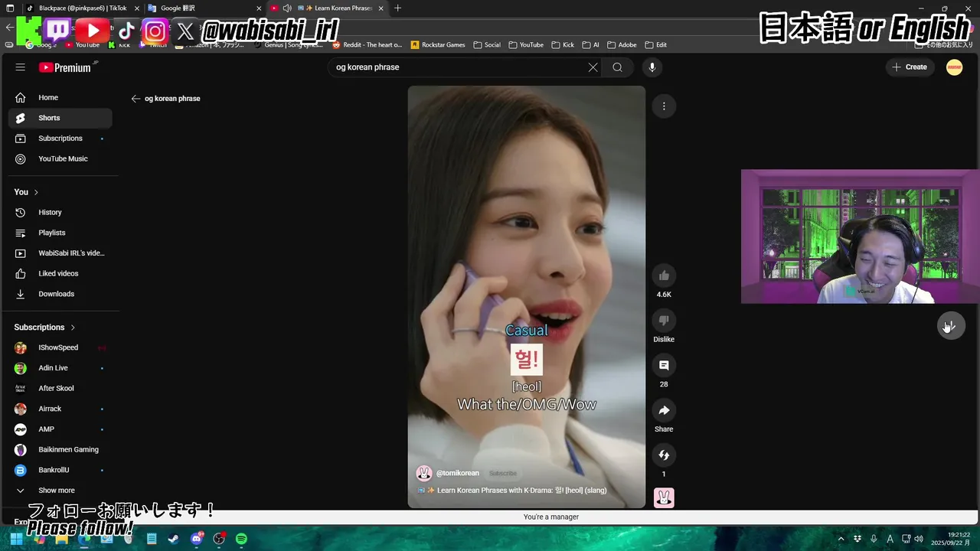Show hidden system tray icons chevron
Screen dimensions: 980x551
click(841, 539)
